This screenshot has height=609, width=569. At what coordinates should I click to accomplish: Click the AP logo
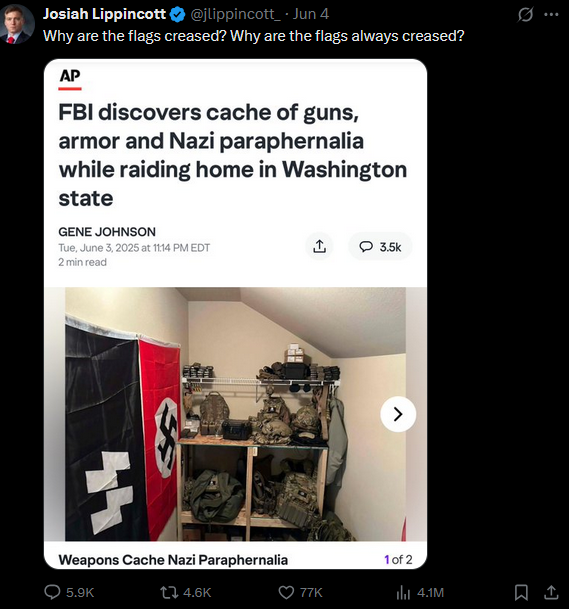pos(70,78)
